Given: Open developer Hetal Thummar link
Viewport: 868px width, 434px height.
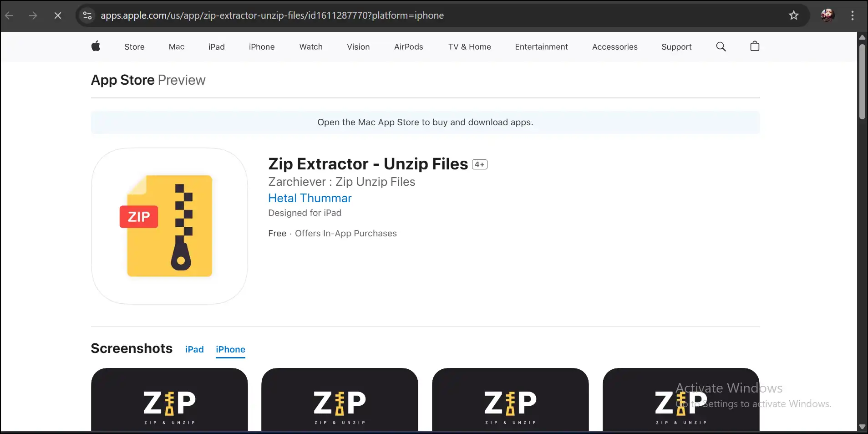Looking at the screenshot, I should [310, 198].
